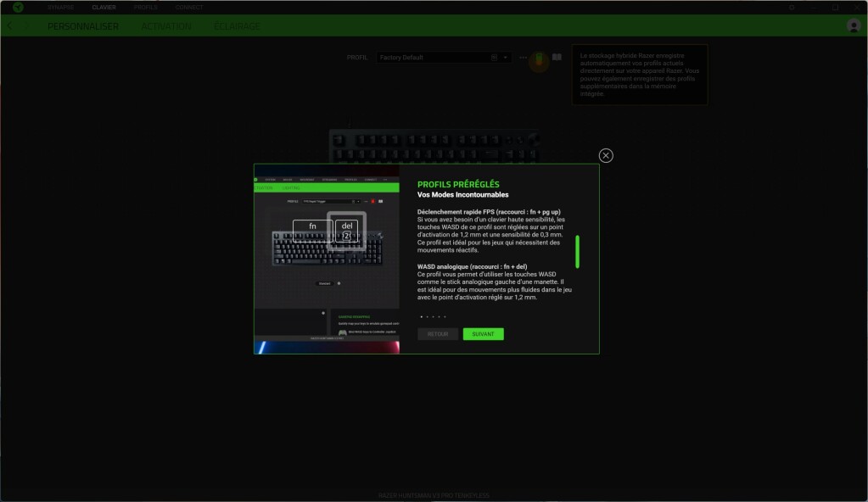Open the PROFILS top tab
The height and width of the screenshot is (502, 868).
(146, 7)
